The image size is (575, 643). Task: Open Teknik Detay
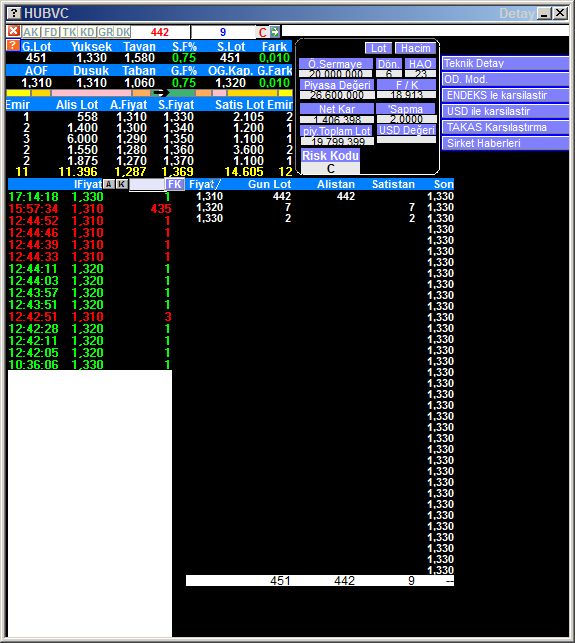[x=505, y=64]
